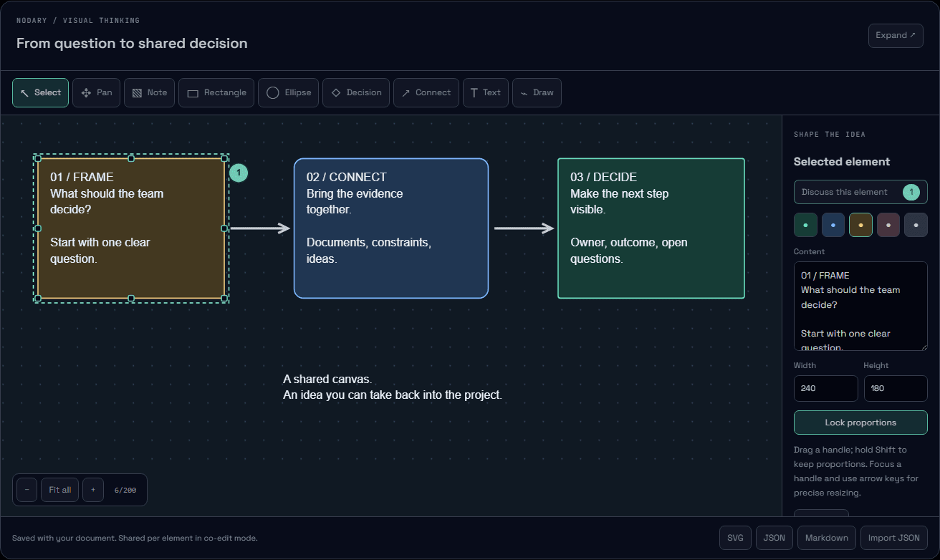Click the Fit all zoom button

point(60,490)
